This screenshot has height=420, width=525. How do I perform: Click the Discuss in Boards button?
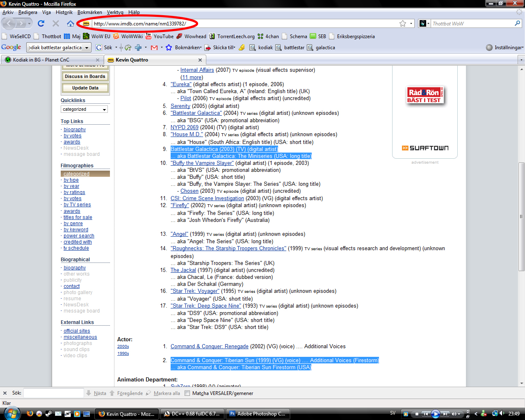click(85, 76)
